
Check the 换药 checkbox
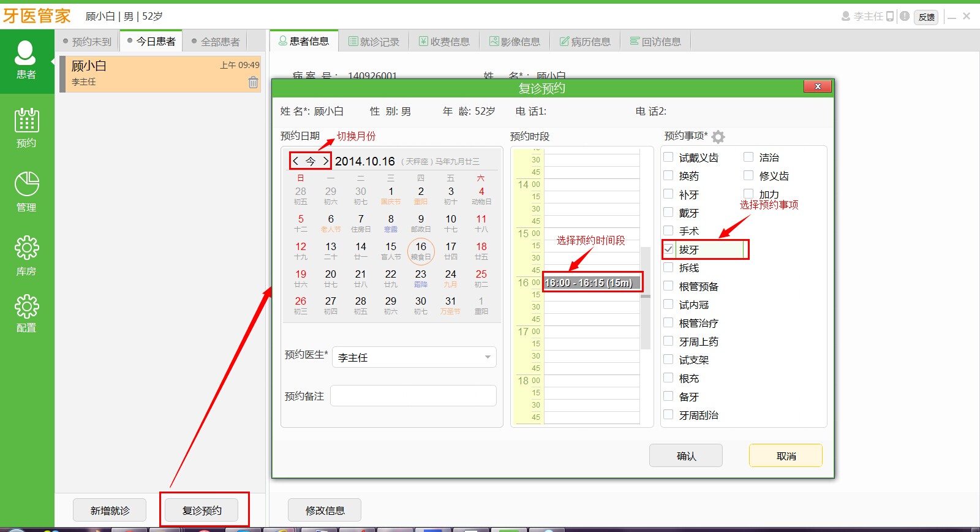(x=668, y=176)
